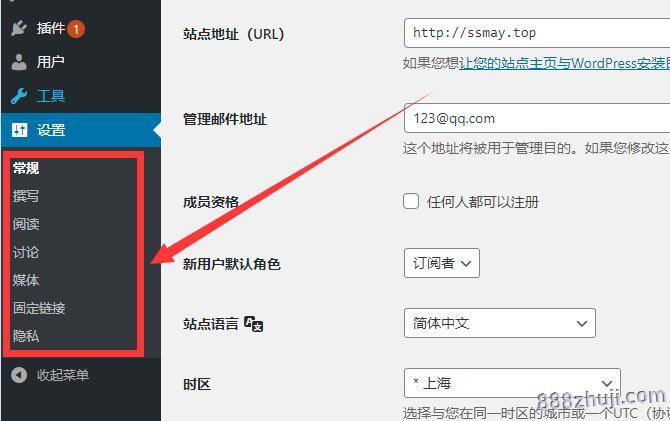Image resolution: width=670 pixels, height=421 pixels.
Task: Enable the 任何人都可以注册 checkbox
Action: 411,201
